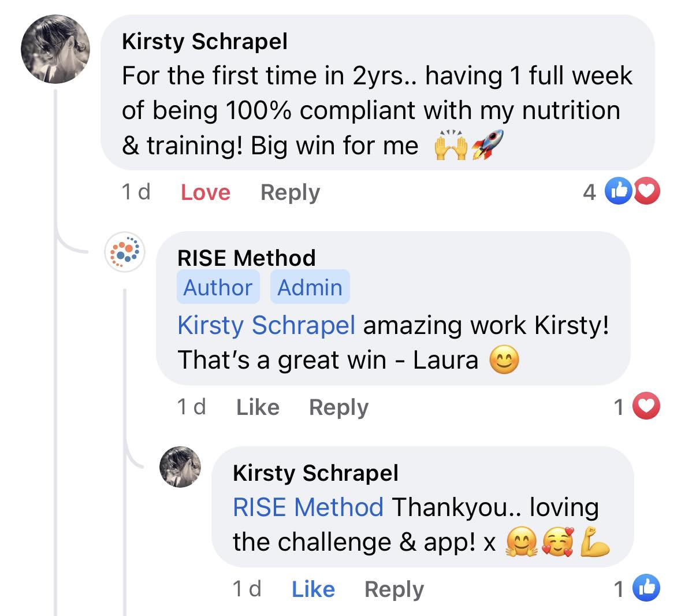Click the flexed bicep emoji
The image size is (681, 616).
pos(595,541)
